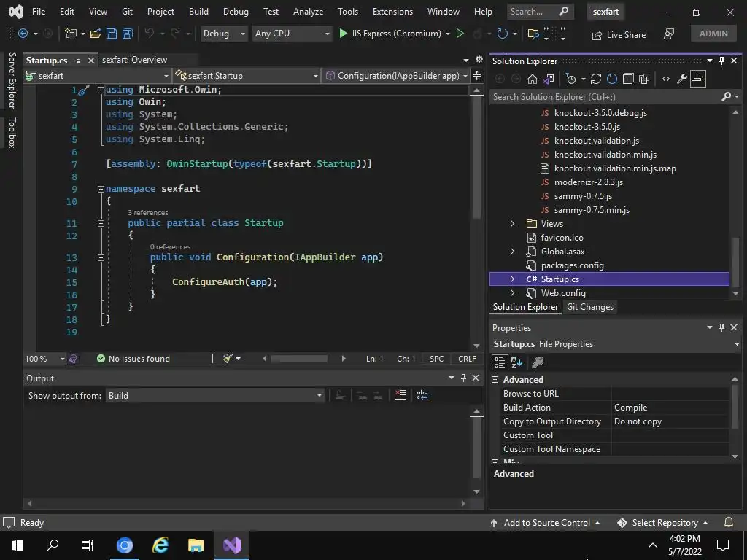Click the Live Share button

619,35
